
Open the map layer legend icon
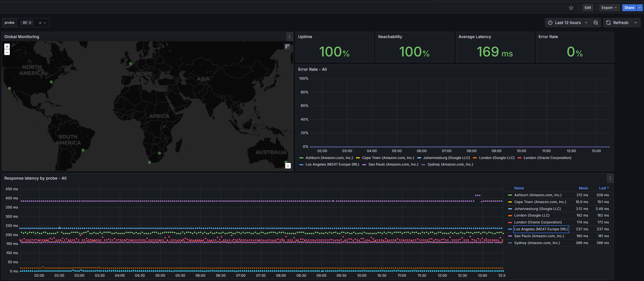(x=287, y=46)
